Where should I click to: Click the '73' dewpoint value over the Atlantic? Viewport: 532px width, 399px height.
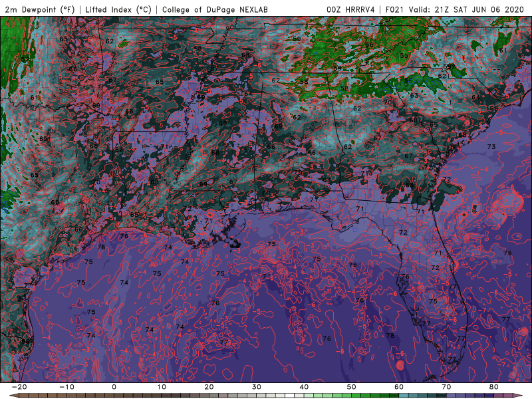click(491, 146)
